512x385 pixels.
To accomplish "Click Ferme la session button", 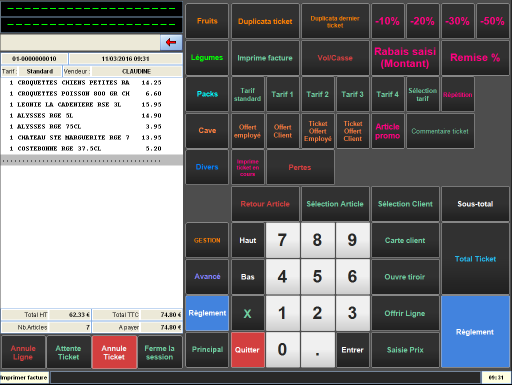I will [160, 352].
